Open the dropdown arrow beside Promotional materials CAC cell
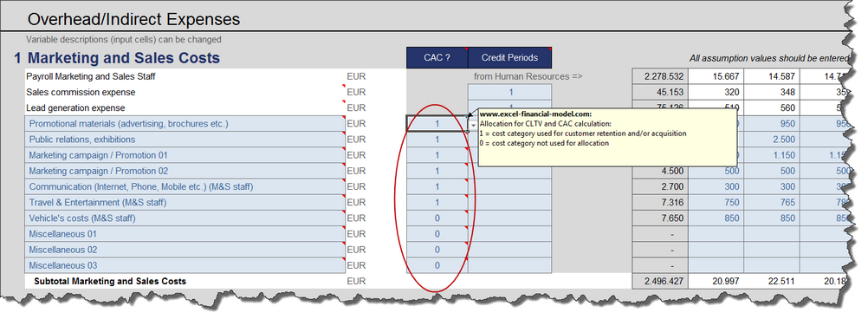 473,126
